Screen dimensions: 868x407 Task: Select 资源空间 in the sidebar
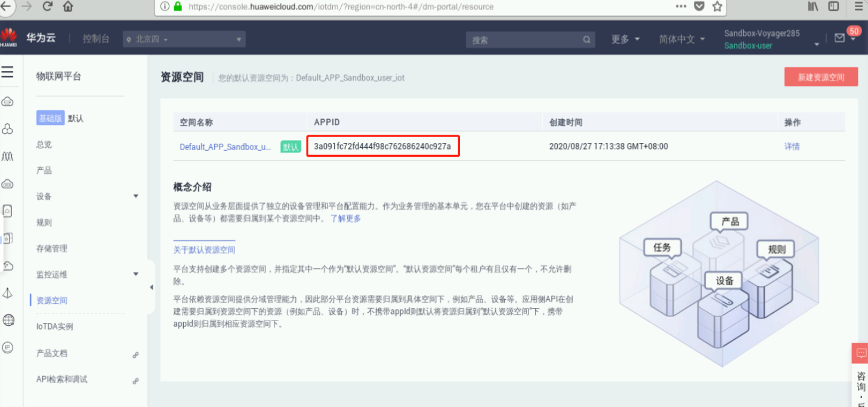coord(52,300)
